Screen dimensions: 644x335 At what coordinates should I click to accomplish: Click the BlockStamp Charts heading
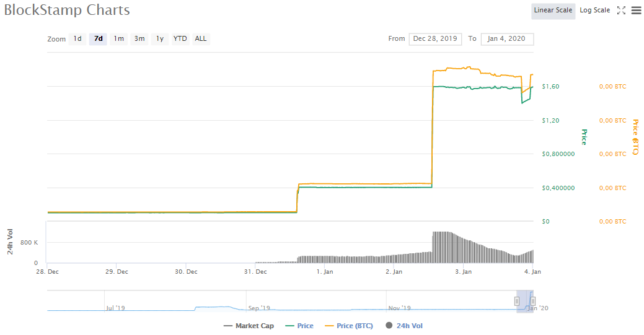[67, 10]
